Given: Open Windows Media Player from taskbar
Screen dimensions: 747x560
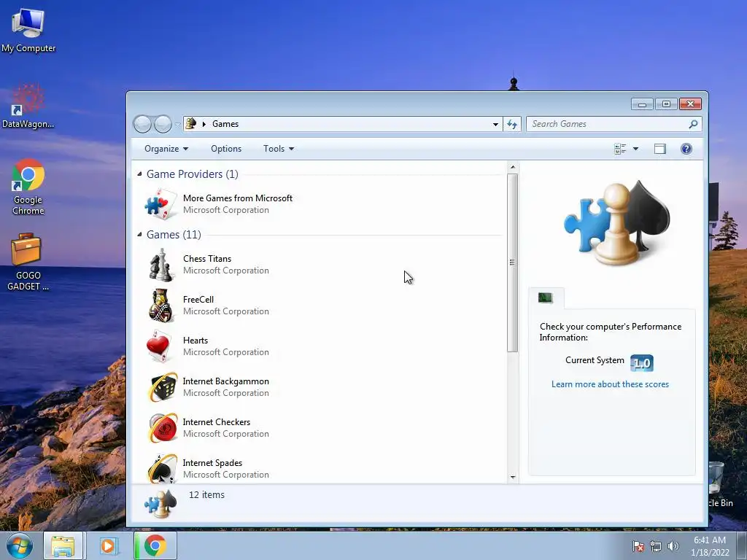Looking at the screenshot, I should click(x=108, y=545).
